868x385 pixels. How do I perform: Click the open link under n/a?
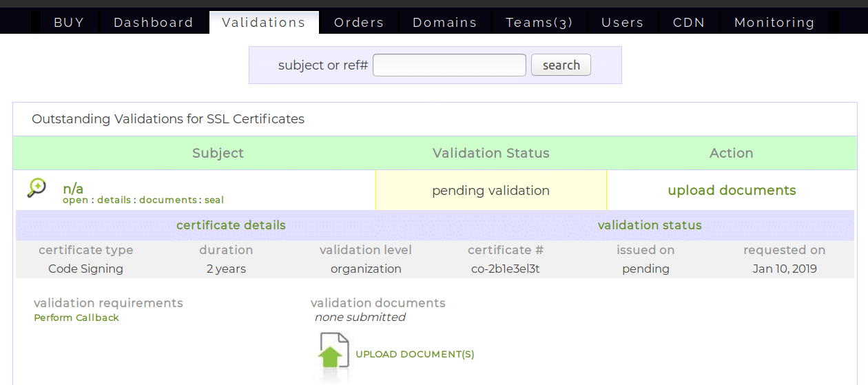(75, 200)
